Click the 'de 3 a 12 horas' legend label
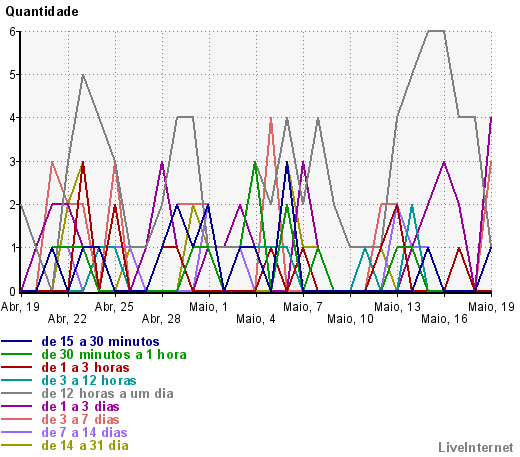Image resolution: width=520 pixels, height=457 pixels. click(89, 380)
